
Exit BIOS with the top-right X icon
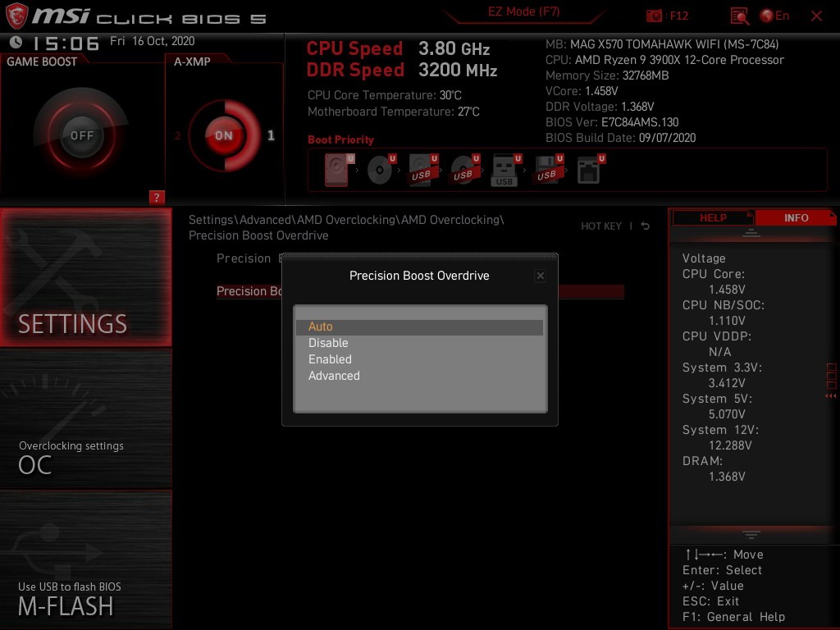816,16
